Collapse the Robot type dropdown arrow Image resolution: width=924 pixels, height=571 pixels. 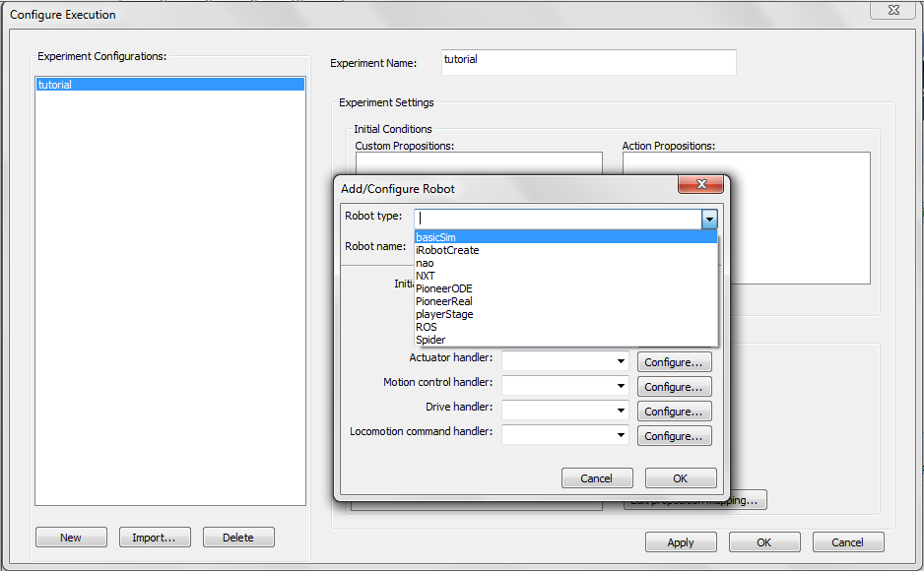click(x=708, y=219)
